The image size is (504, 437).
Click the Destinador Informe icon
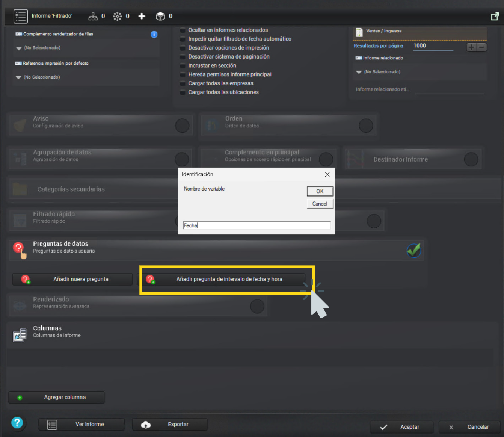[355, 159]
